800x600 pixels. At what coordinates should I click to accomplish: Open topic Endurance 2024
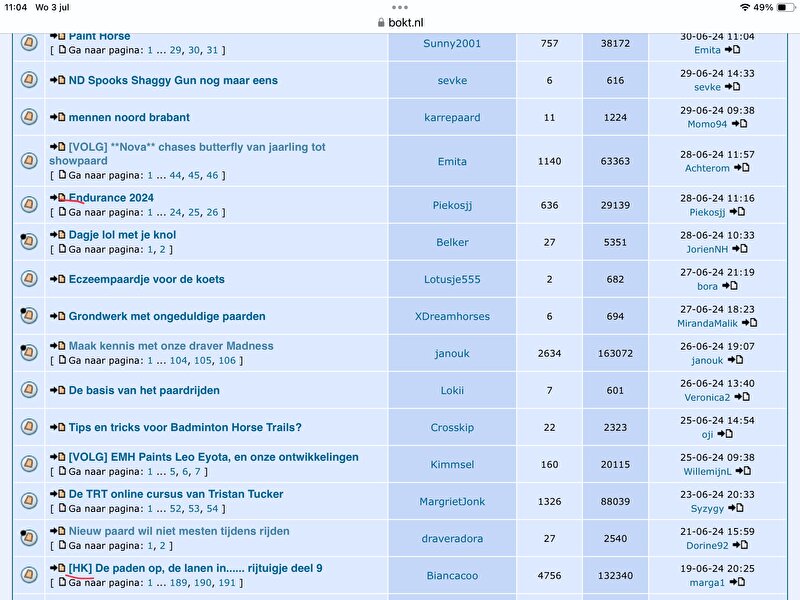(111, 197)
